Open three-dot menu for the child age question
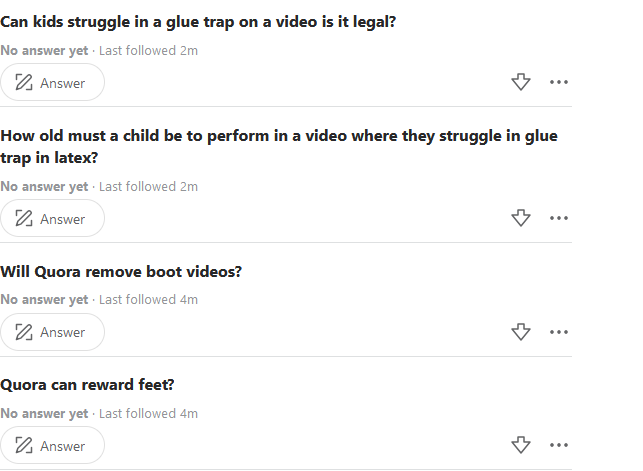Screen dimensions: 643x471 (559, 218)
